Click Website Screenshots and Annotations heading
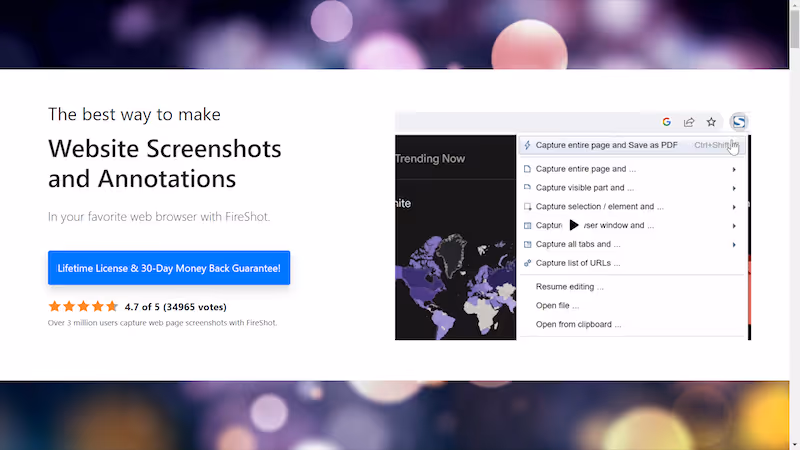 [x=165, y=164]
